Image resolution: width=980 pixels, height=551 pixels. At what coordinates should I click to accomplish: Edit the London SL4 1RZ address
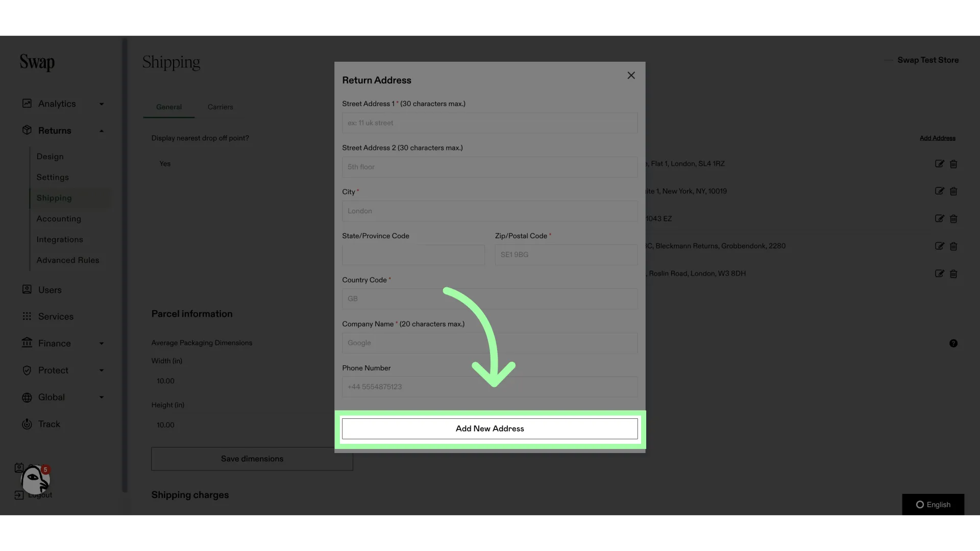[939, 164]
